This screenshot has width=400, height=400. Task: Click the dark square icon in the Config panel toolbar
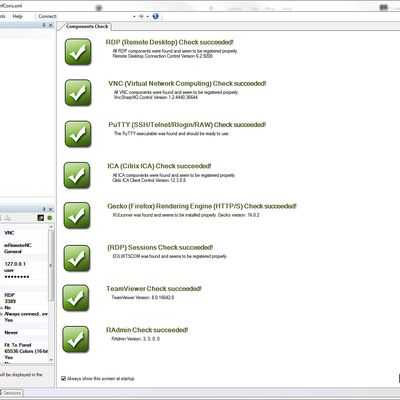point(41,218)
